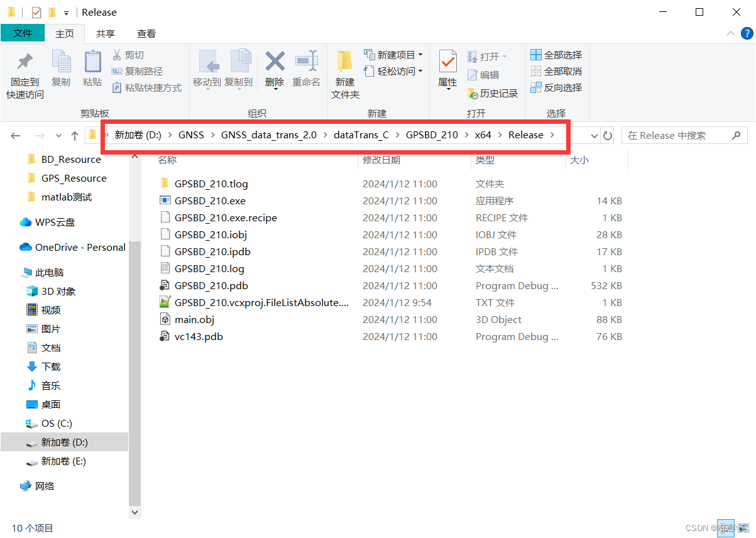Click 反向选择 to invert selection

tap(556, 87)
